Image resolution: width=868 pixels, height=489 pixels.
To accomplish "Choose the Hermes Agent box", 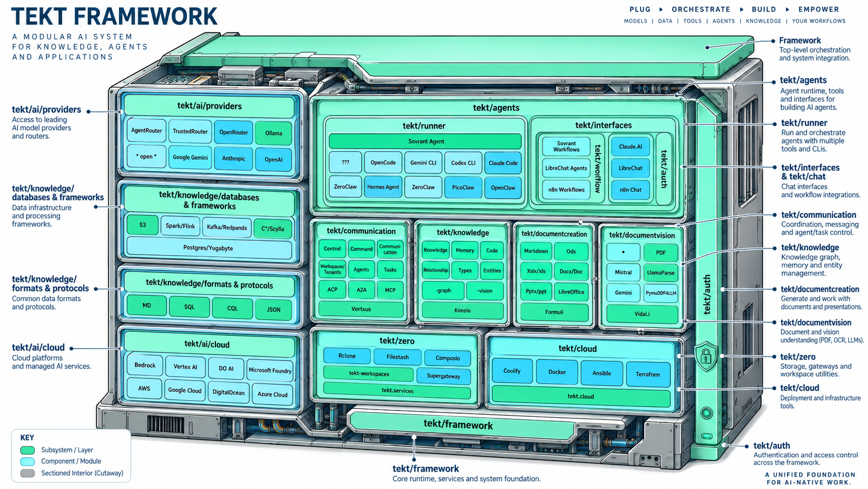I will [x=383, y=187].
